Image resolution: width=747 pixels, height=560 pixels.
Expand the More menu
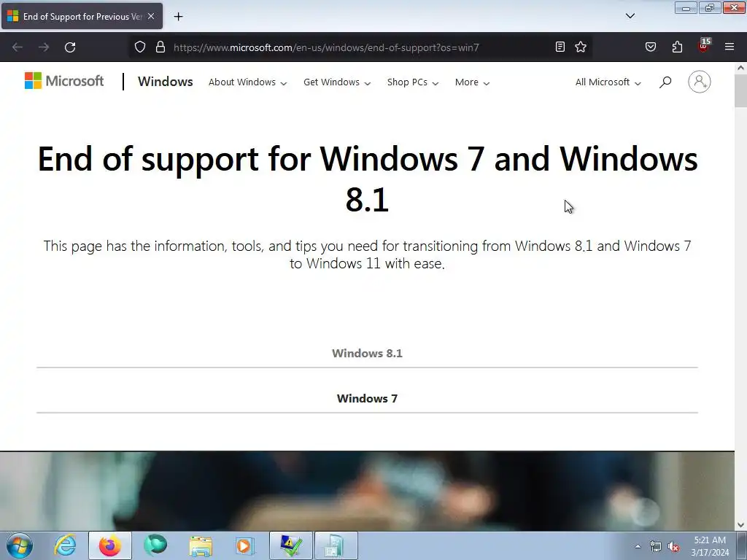(x=472, y=82)
